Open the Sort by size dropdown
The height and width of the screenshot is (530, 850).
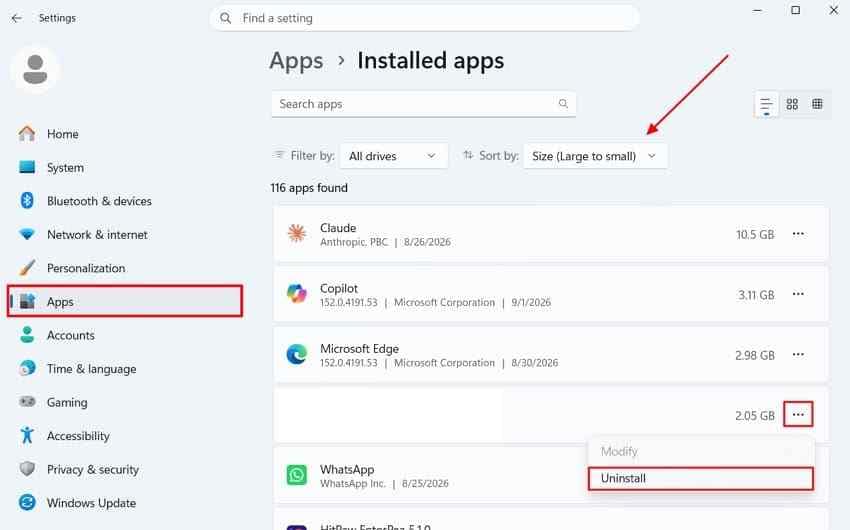click(595, 156)
